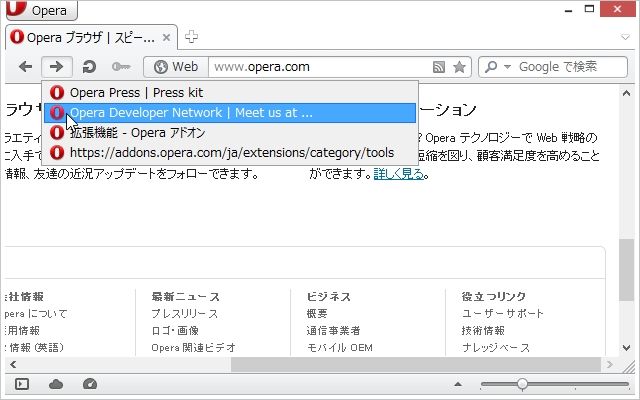This screenshot has width=640, height=400.
Task: Open the 技術情報 link
Action: [483, 330]
